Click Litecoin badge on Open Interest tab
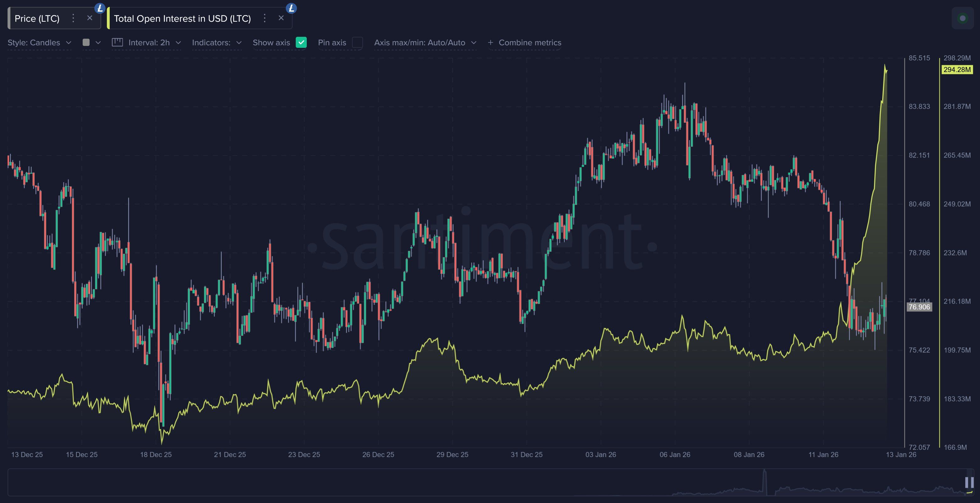 [x=291, y=8]
